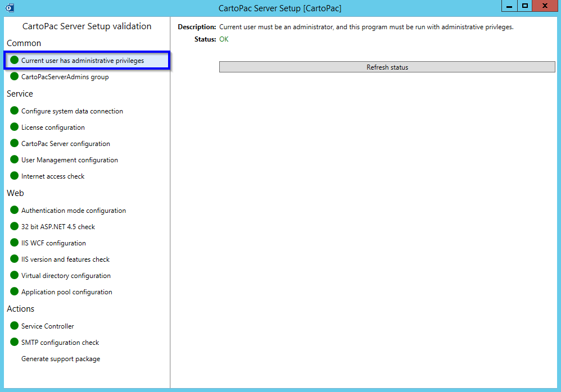Click green dot beside IIS version and features check
This screenshot has width=561, height=392.
pyautogui.click(x=14, y=259)
